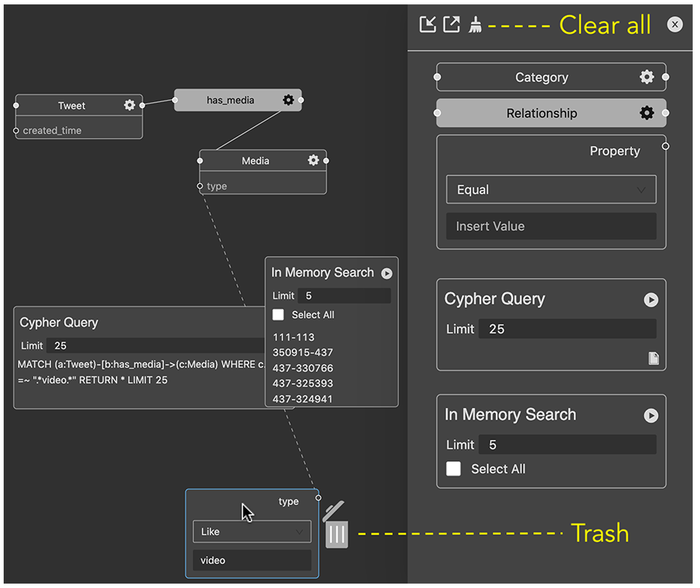700x588 pixels.
Task: Run the panel In Memory Search
Action: click(x=650, y=416)
